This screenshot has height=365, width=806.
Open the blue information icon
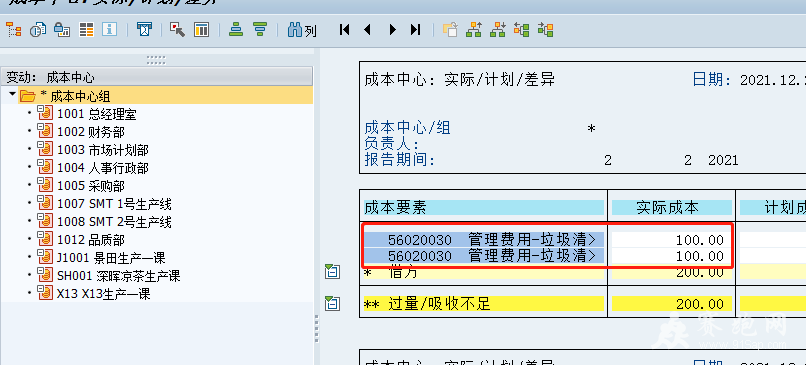tap(109, 29)
